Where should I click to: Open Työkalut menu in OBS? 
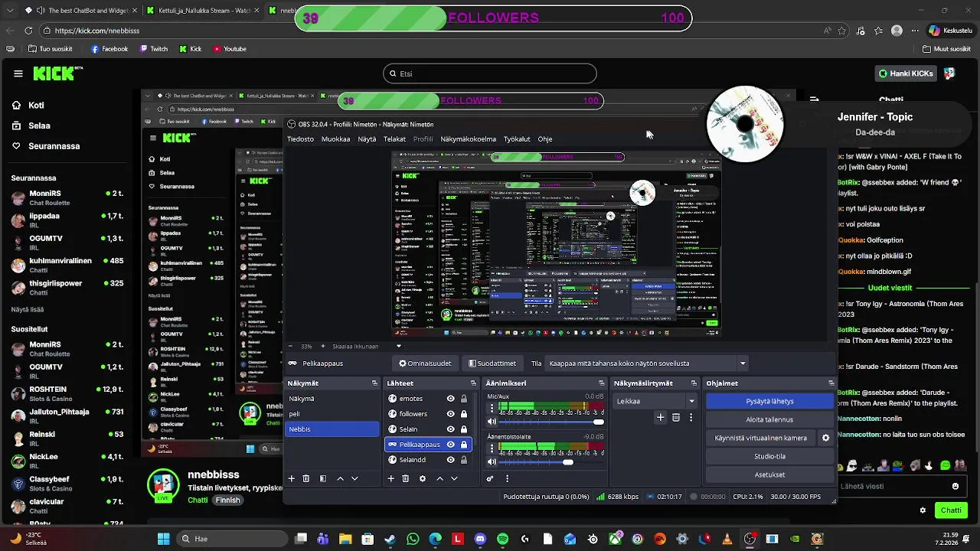tap(517, 139)
